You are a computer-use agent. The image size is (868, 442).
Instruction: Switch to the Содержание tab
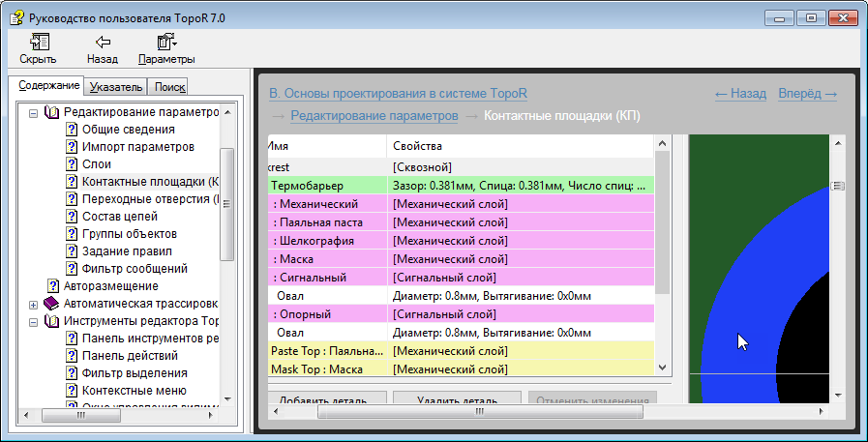49,86
